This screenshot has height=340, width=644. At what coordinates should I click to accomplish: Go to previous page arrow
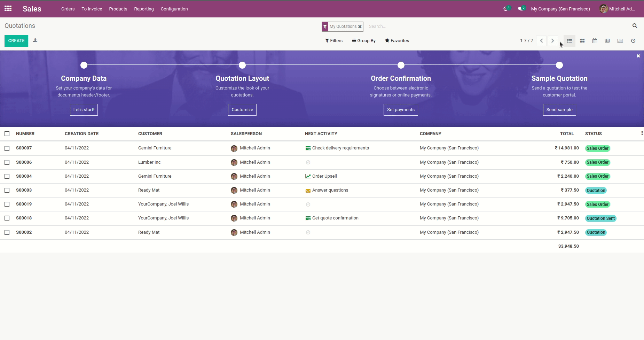point(541,41)
